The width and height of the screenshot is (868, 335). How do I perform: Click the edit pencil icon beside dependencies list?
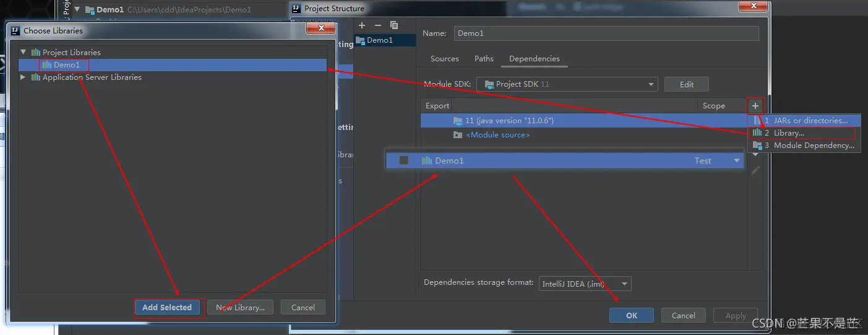coord(755,170)
